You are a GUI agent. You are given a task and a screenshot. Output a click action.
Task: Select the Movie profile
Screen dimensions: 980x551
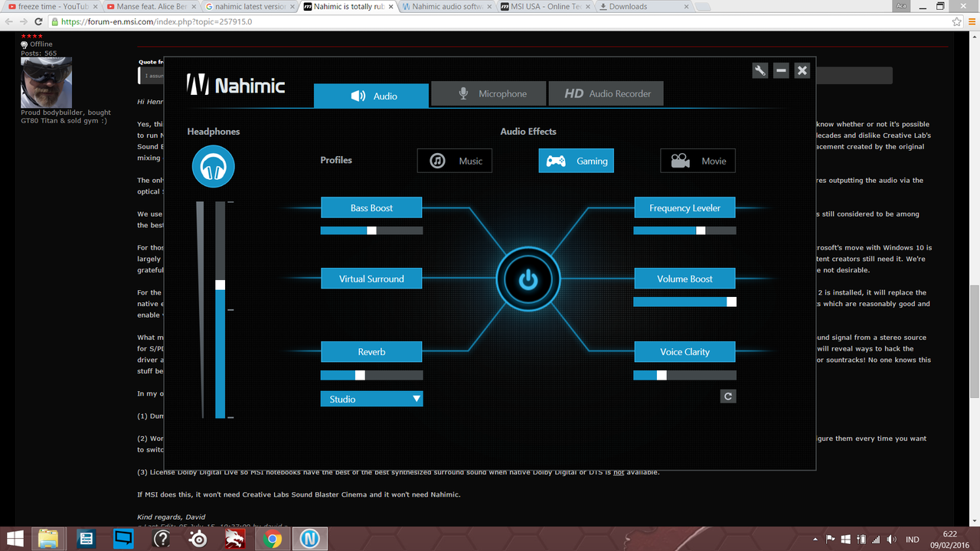(x=698, y=161)
